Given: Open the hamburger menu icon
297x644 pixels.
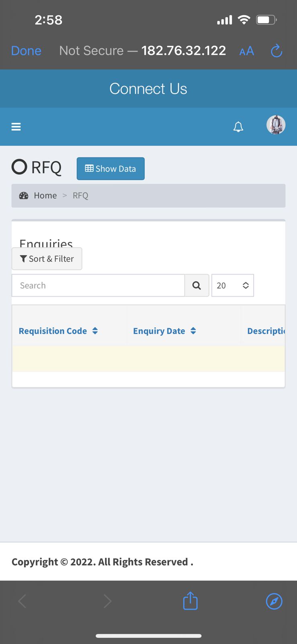Looking at the screenshot, I should tap(16, 127).
